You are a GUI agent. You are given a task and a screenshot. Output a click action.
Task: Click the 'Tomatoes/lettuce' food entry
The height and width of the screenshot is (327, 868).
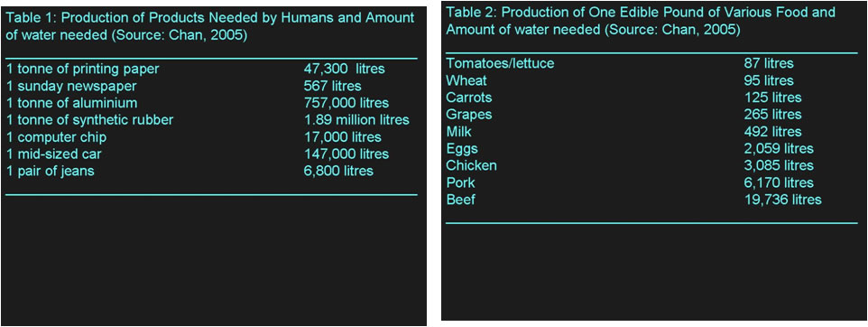pyautogui.click(x=500, y=64)
